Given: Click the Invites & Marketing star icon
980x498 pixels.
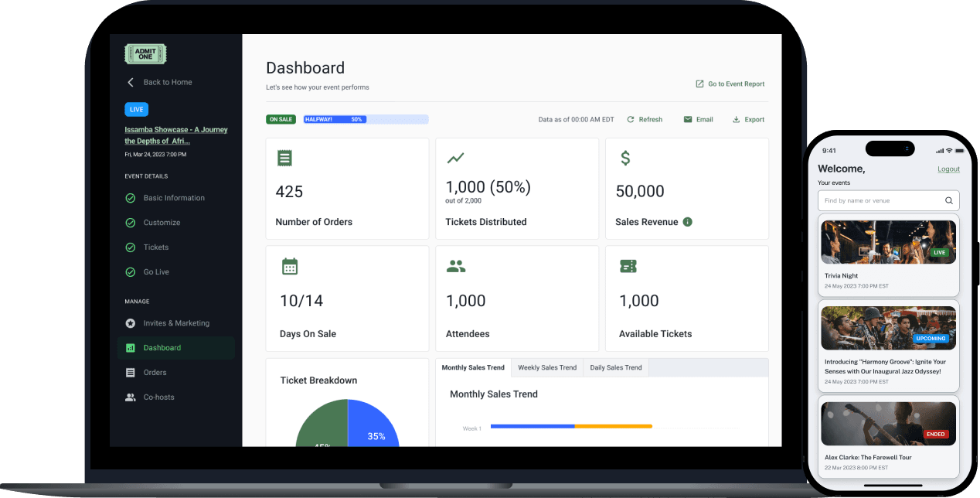Looking at the screenshot, I should [x=131, y=323].
